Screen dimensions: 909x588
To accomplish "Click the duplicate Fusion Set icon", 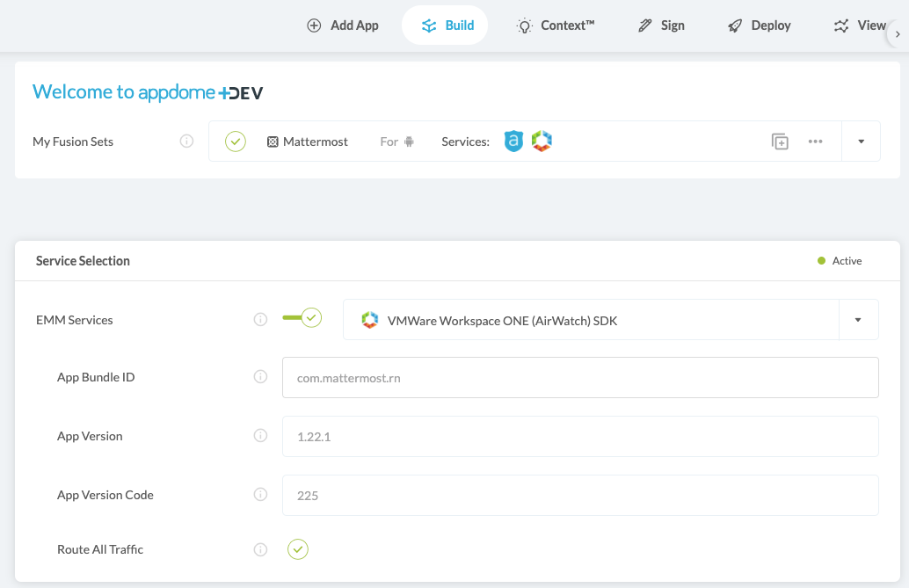I will (x=780, y=142).
